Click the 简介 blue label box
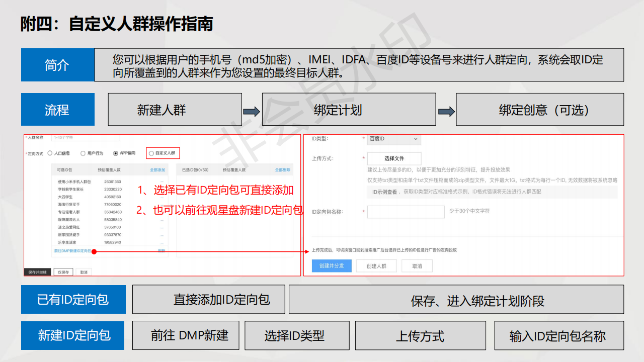Image resolution: width=644 pixels, height=362 pixels. pyautogui.click(x=58, y=65)
